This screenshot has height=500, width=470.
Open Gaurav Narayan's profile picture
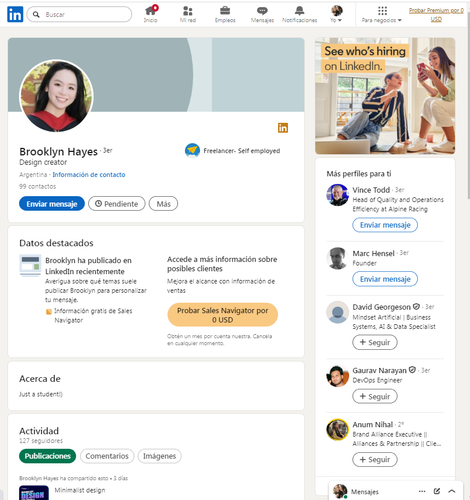tap(337, 376)
